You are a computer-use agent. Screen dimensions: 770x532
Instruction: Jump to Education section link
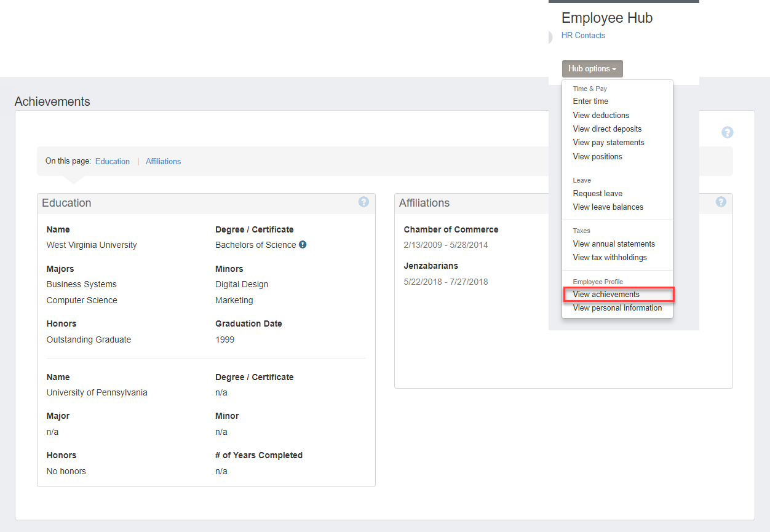pyautogui.click(x=113, y=161)
